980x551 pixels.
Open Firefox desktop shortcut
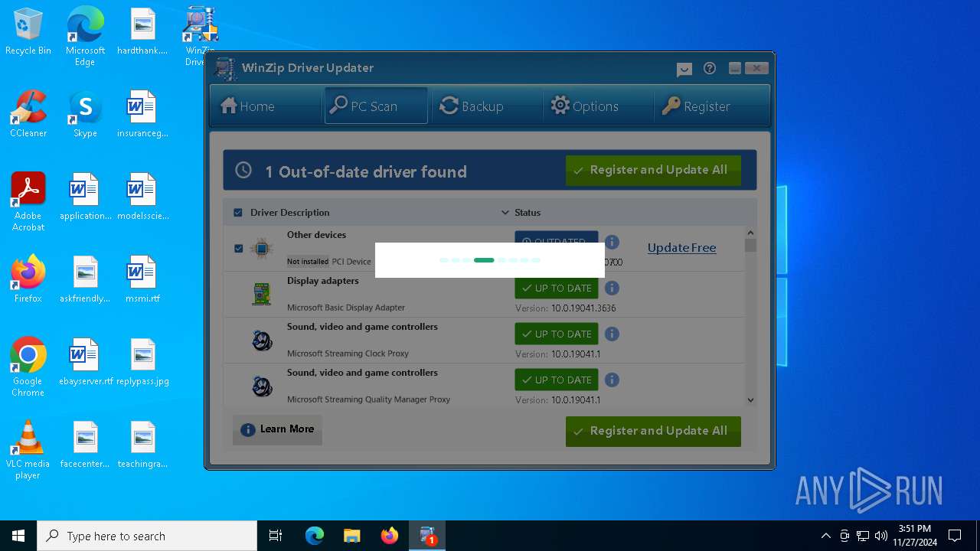28,279
